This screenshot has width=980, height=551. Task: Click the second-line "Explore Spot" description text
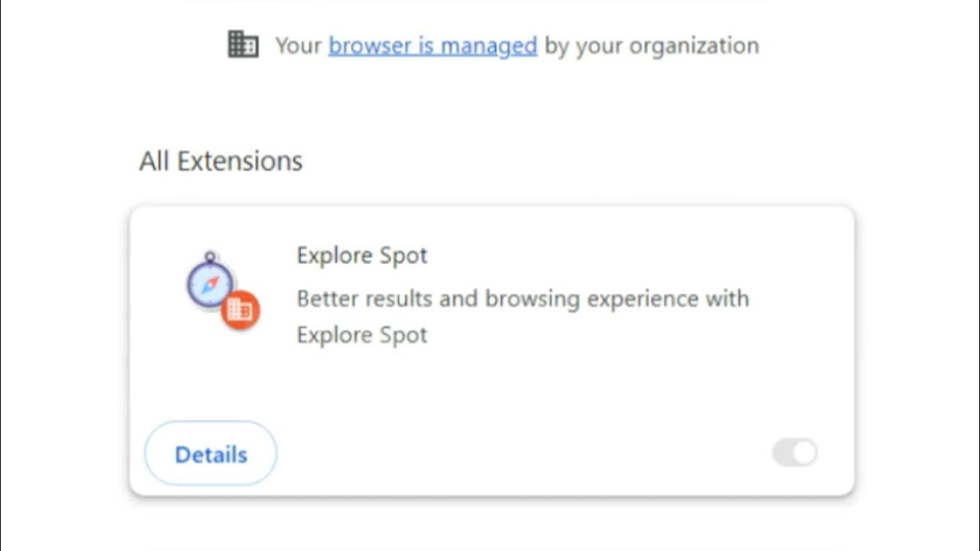pos(361,335)
